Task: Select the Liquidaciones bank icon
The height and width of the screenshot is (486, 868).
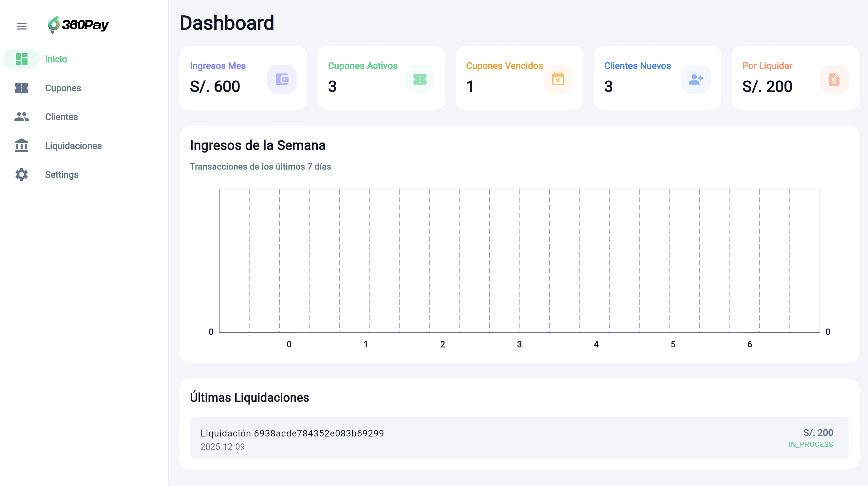Action: point(21,146)
